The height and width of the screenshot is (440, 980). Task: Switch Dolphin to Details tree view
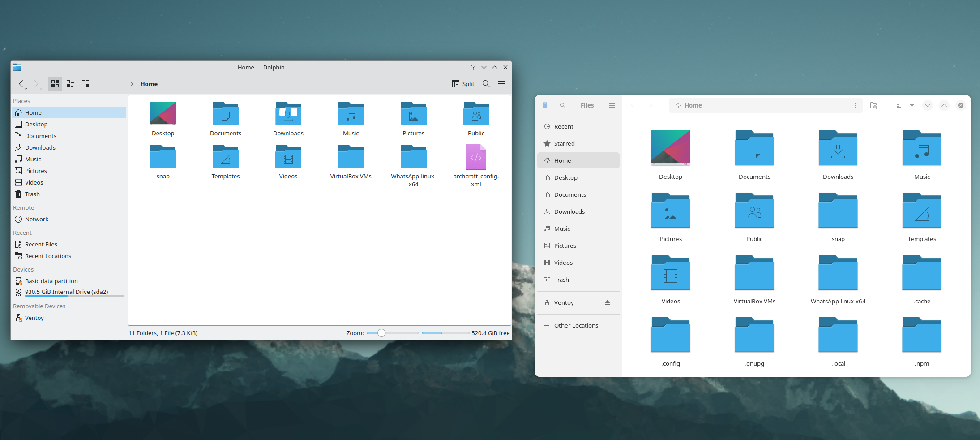pyautogui.click(x=86, y=84)
